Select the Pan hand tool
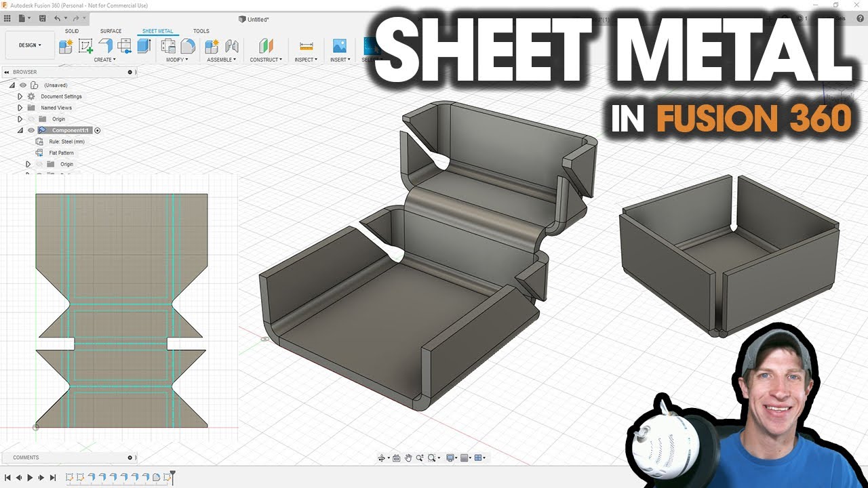 click(x=408, y=458)
